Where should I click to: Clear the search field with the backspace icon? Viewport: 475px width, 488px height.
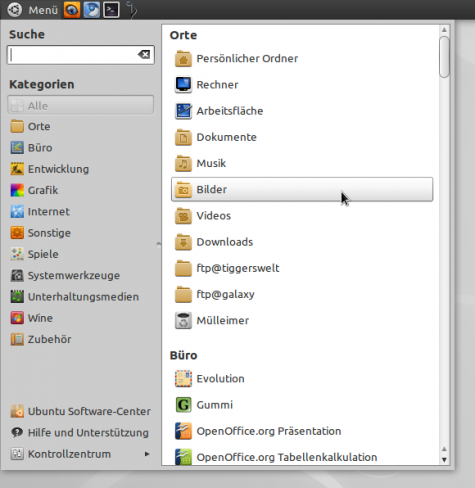(x=144, y=54)
